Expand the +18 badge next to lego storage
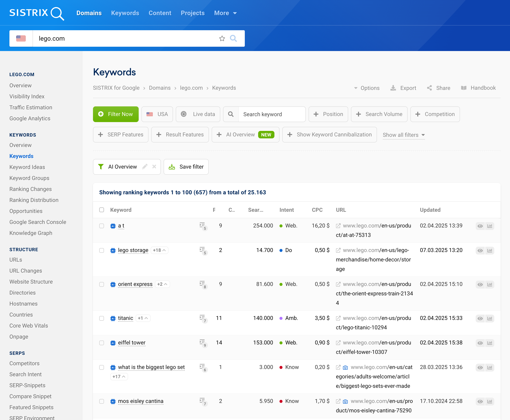This screenshot has width=510, height=420. pos(159,250)
